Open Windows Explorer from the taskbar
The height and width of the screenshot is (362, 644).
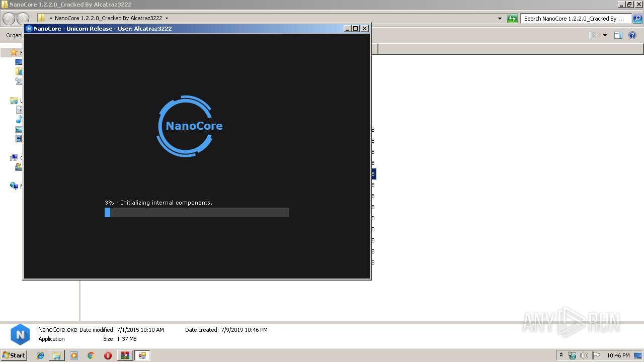click(57, 355)
